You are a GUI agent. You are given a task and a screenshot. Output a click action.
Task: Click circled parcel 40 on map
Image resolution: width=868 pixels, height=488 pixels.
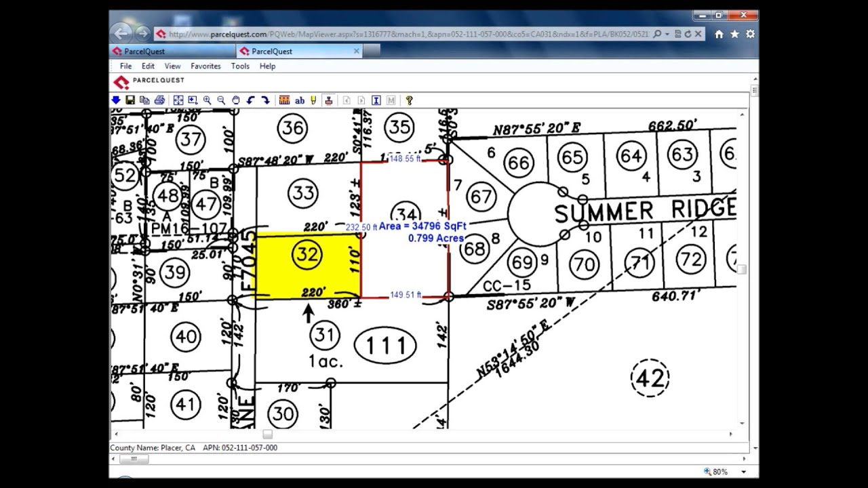click(x=186, y=336)
